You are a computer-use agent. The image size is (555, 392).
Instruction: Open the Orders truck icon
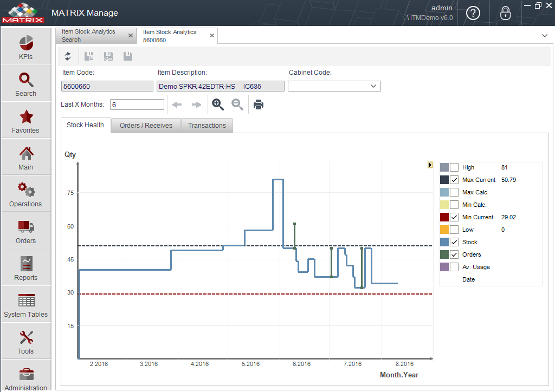[26, 226]
